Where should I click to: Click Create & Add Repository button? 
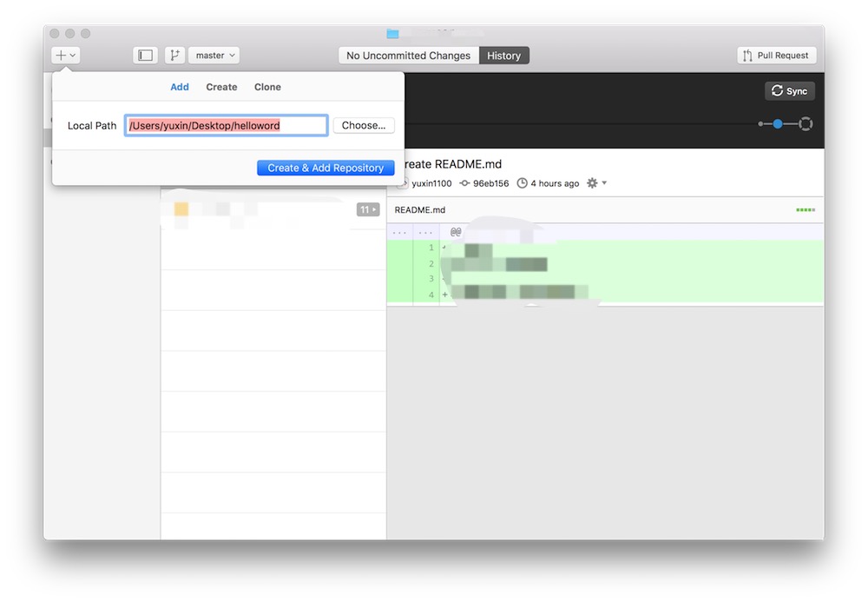(x=325, y=168)
